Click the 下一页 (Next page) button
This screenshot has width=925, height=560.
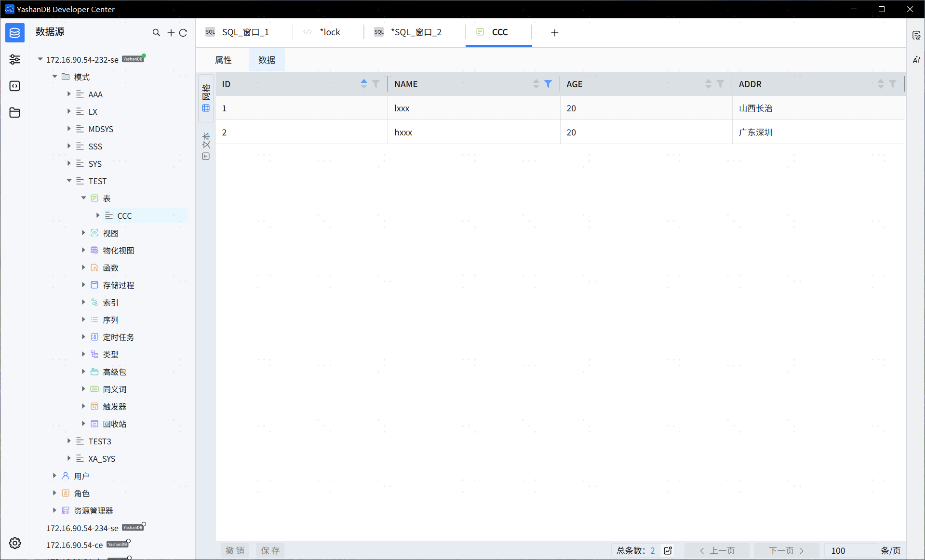pyautogui.click(x=786, y=550)
